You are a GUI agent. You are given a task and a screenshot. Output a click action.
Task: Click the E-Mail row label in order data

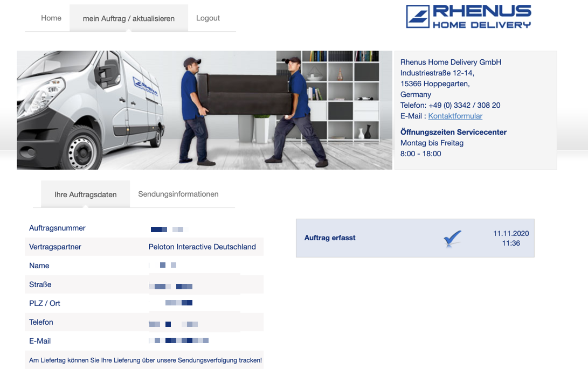click(40, 341)
